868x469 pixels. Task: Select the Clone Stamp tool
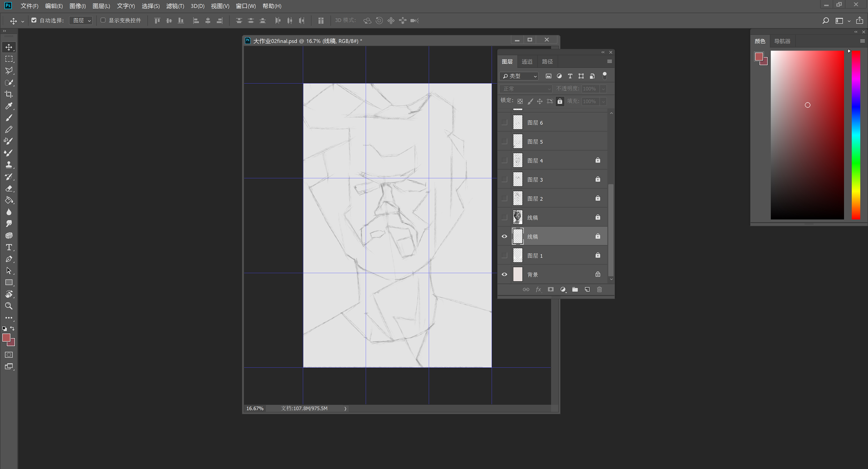[x=9, y=165]
